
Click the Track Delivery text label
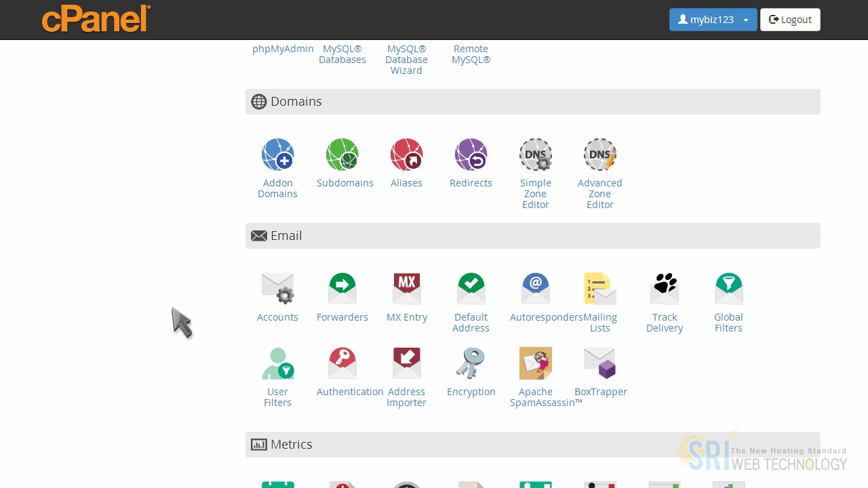[x=665, y=323]
